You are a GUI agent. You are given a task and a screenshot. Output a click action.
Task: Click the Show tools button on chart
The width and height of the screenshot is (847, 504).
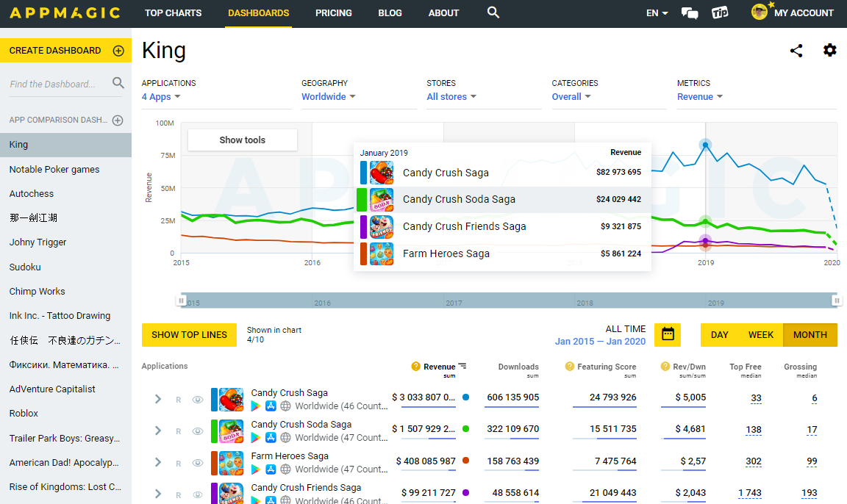(x=243, y=140)
